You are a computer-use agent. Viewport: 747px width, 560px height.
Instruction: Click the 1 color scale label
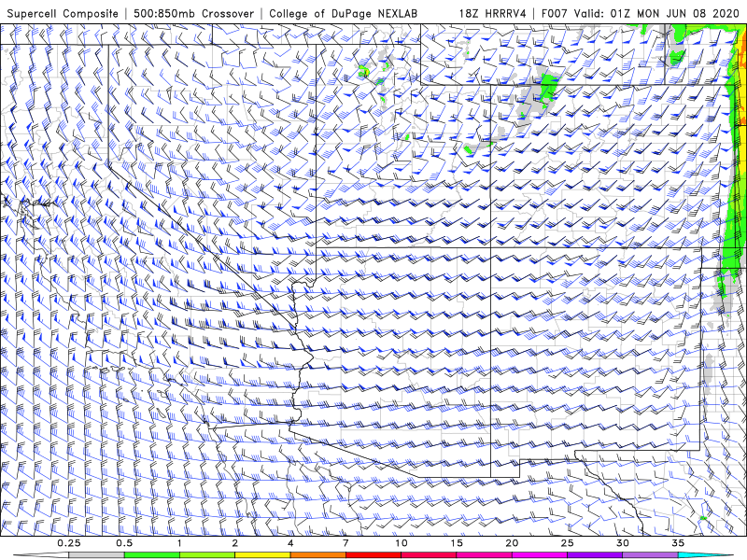179,543
